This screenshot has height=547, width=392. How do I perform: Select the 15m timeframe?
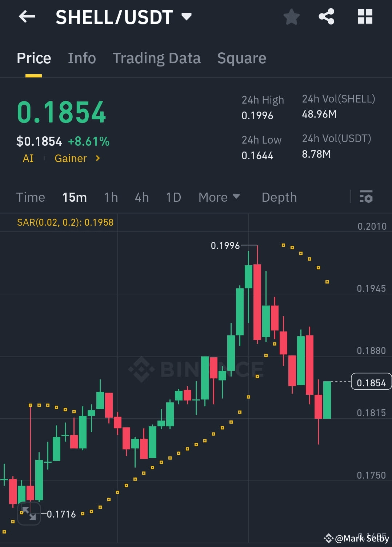tap(74, 197)
